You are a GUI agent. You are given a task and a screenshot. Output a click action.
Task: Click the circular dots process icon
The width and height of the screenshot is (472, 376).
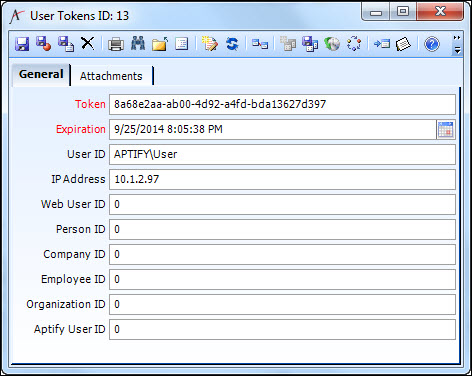(x=354, y=44)
